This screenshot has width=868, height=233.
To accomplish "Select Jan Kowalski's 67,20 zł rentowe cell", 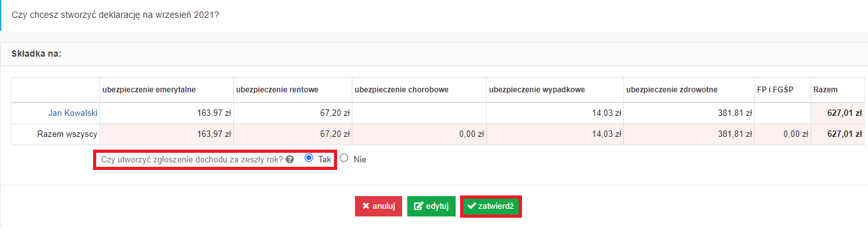I will click(293, 113).
